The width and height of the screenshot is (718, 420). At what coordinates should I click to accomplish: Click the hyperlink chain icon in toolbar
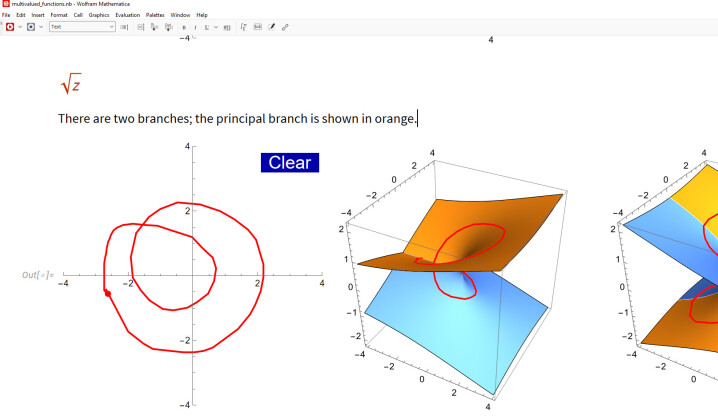(285, 26)
